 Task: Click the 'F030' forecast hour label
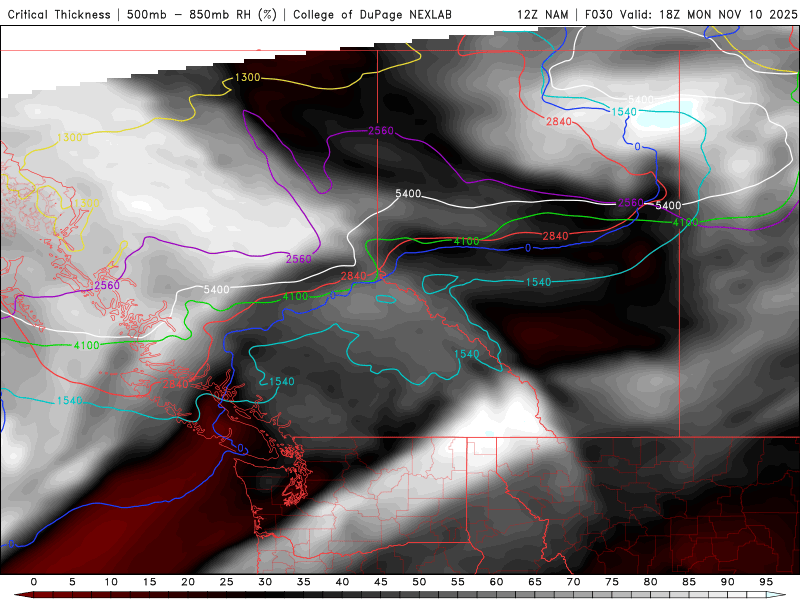[x=598, y=14]
